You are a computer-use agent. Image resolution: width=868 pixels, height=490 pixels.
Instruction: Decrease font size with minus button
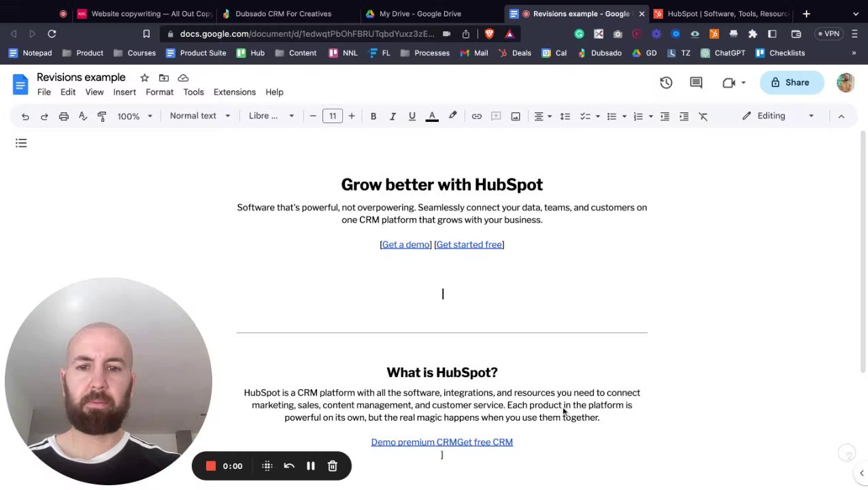click(313, 116)
